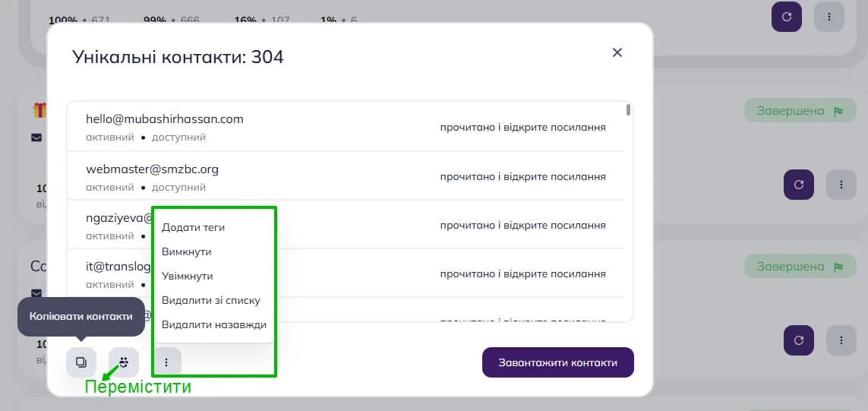Click the Завантажити контакти button
868x411 pixels.
[558, 363]
